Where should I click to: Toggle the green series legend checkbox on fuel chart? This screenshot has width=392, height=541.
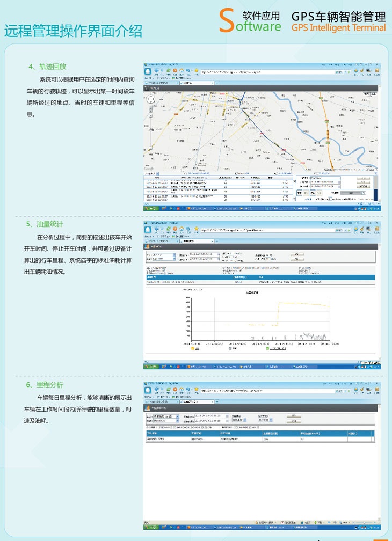coord(268,348)
